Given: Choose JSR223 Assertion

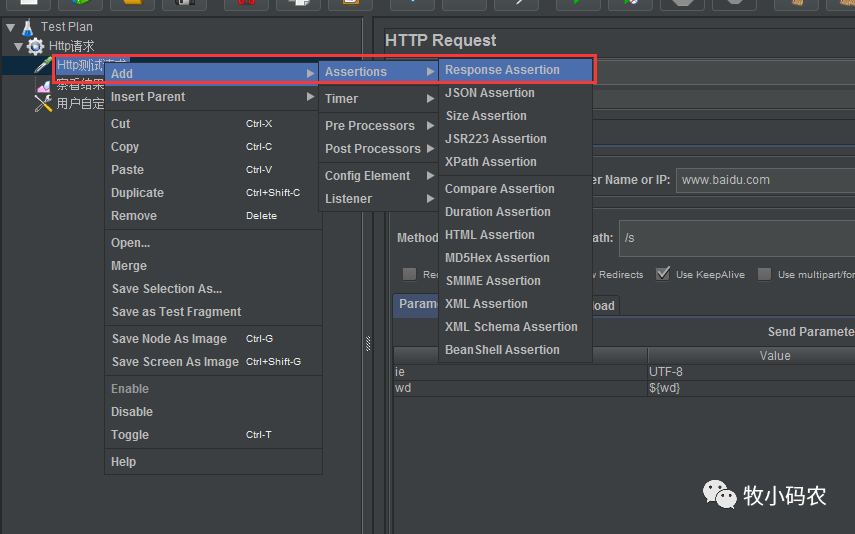Looking at the screenshot, I should (x=515, y=139).
